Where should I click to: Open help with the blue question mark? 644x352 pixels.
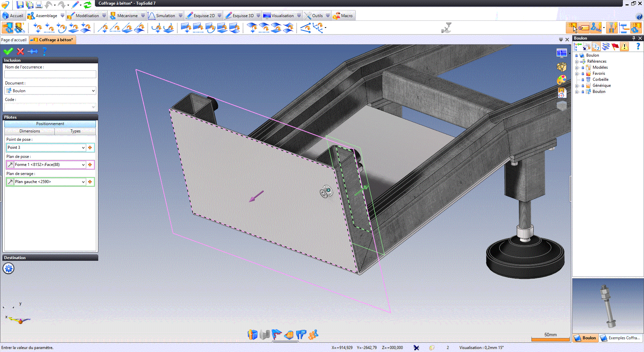coord(44,51)
